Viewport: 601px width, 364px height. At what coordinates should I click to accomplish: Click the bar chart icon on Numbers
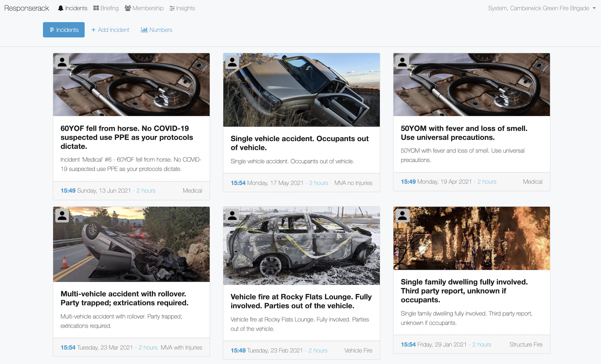click(145, 30)
